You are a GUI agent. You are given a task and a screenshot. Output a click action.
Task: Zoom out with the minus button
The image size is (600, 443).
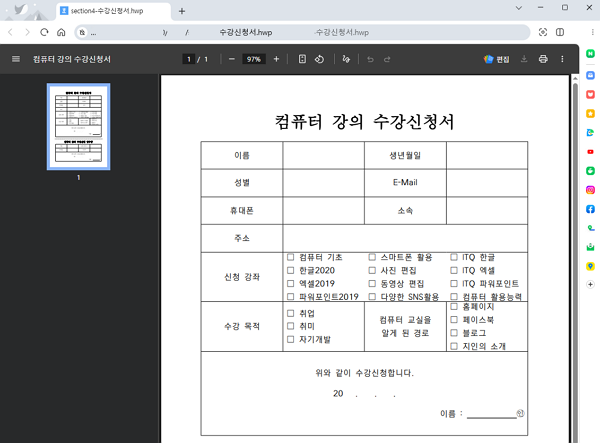tap(232, 59)
